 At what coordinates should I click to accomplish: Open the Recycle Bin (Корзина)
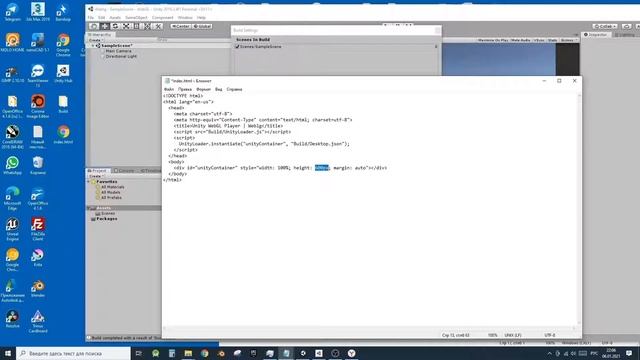(x=38, y=165)
